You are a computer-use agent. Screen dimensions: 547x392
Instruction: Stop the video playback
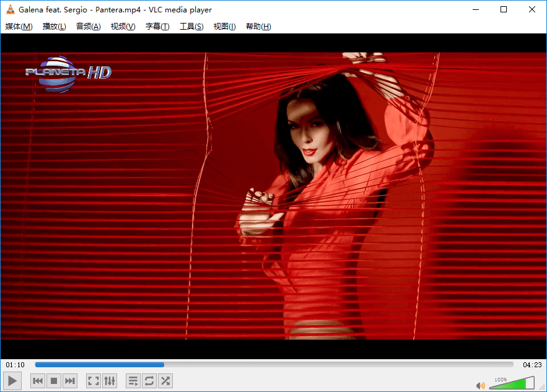54,381
